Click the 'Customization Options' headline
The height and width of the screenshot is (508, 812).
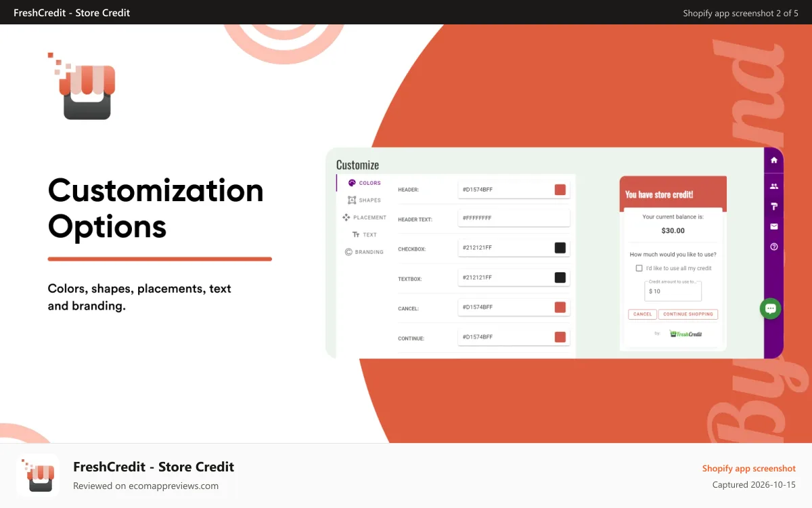pos(156,208)
